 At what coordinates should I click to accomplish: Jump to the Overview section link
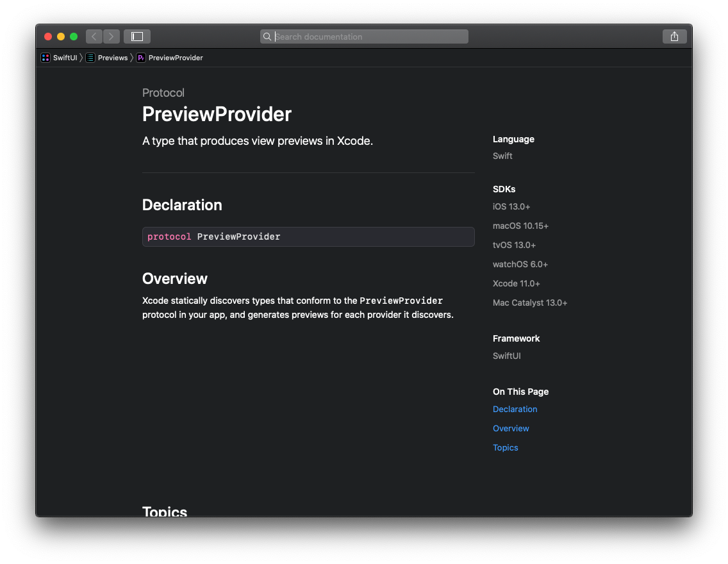click(x=511, y=429)
